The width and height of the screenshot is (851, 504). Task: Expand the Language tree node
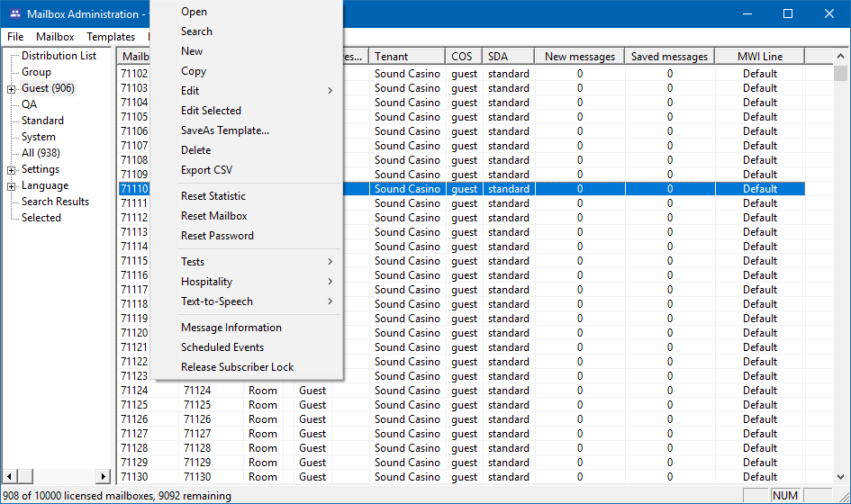[x=12, y=185]
